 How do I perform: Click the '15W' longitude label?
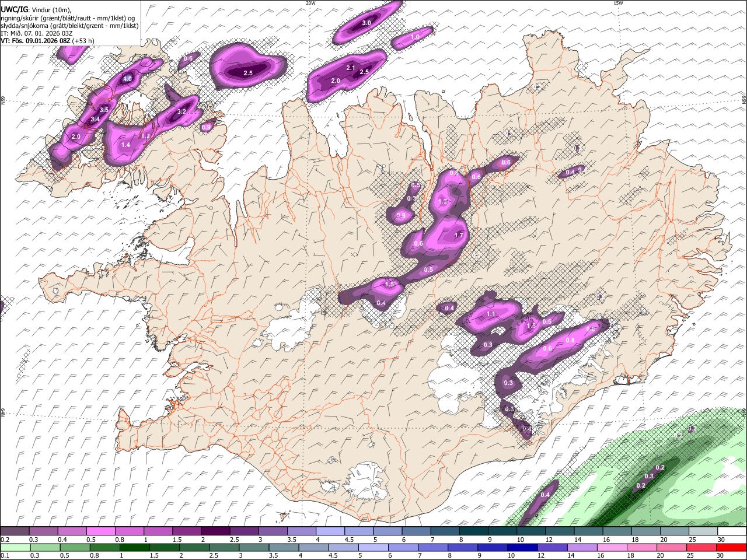click(617, 3)
